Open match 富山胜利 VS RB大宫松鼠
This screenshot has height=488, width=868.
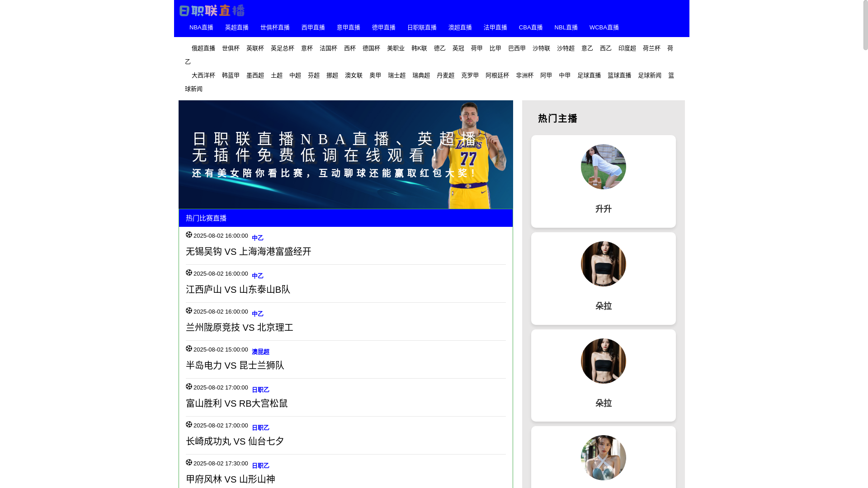click(x=237, y=403)
